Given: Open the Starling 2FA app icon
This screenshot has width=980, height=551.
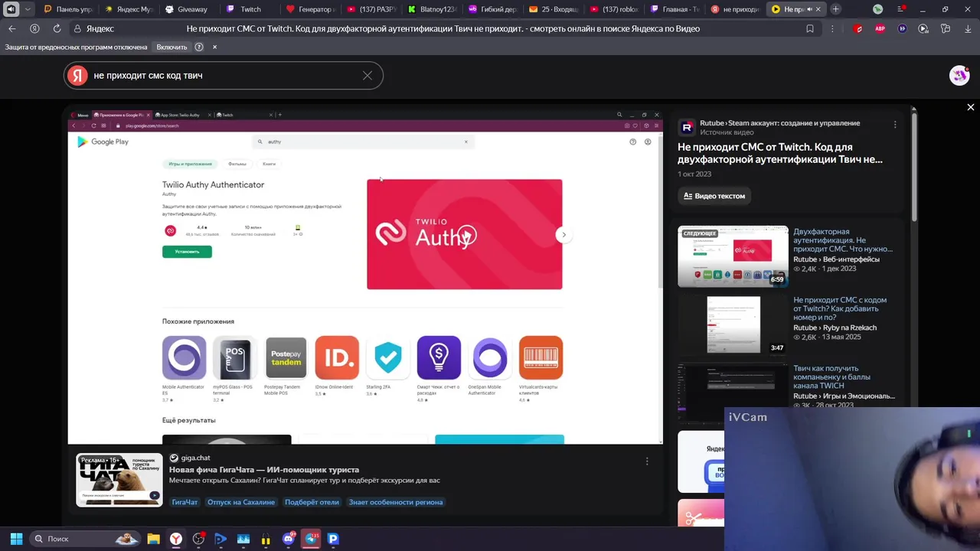Looking at the screenshot, I should tap(388, 357).
